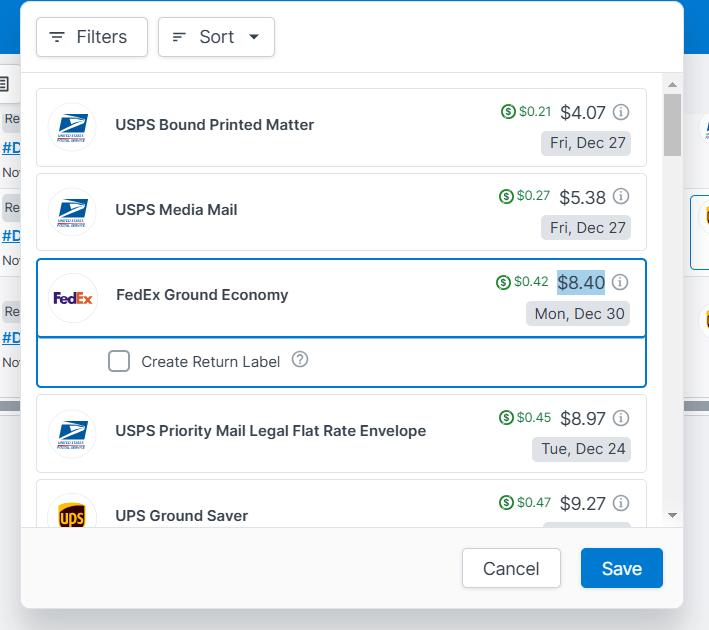Show info for $8.40 FedEx rate
Viewport: 709px width, 630px height.
tap(620, 282)
